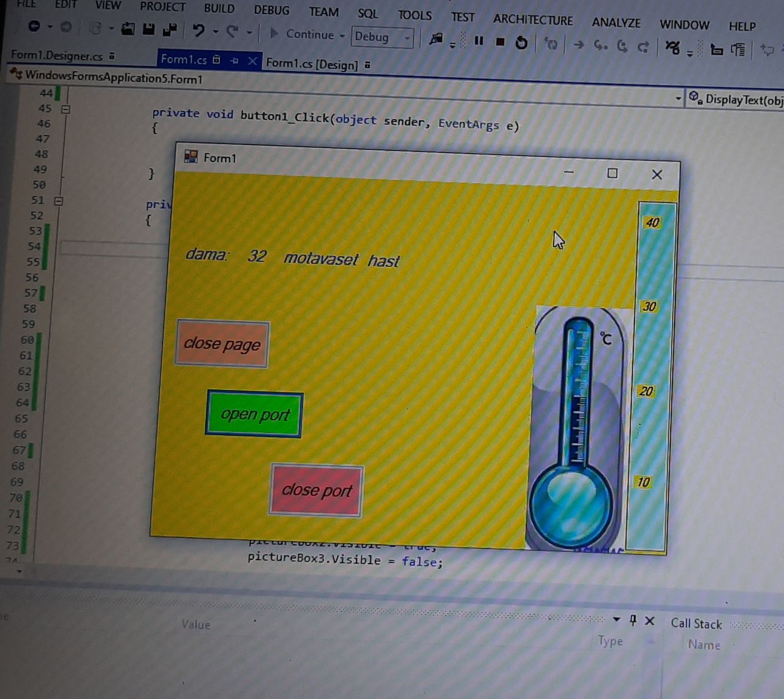784x699 pixels.
Task: Open the EDIT menu
Action: click(x=66, y=5)
